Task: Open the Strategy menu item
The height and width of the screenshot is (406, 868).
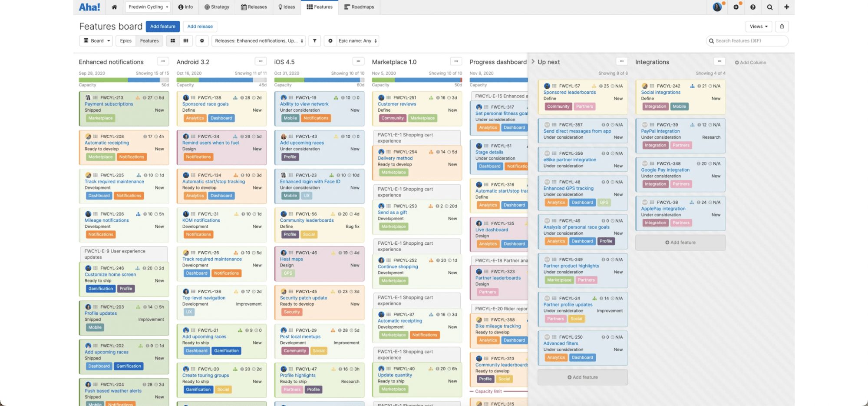Action: 216,7
